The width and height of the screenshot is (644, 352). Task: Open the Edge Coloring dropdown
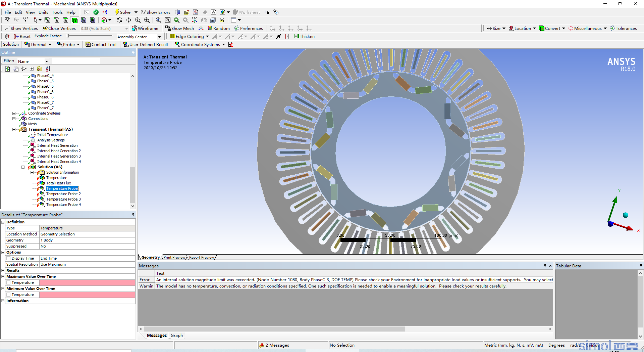pos(189,36)
